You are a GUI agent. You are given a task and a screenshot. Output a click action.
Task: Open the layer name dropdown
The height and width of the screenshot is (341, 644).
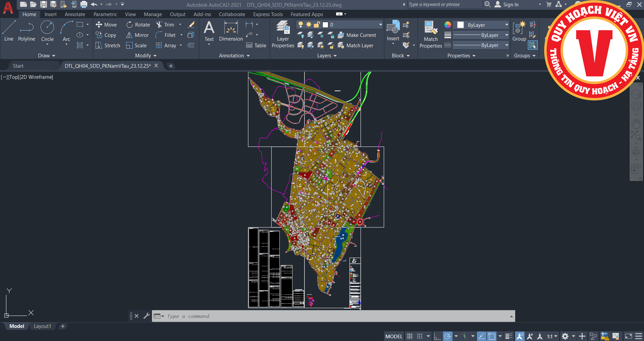tap(380, 24)
